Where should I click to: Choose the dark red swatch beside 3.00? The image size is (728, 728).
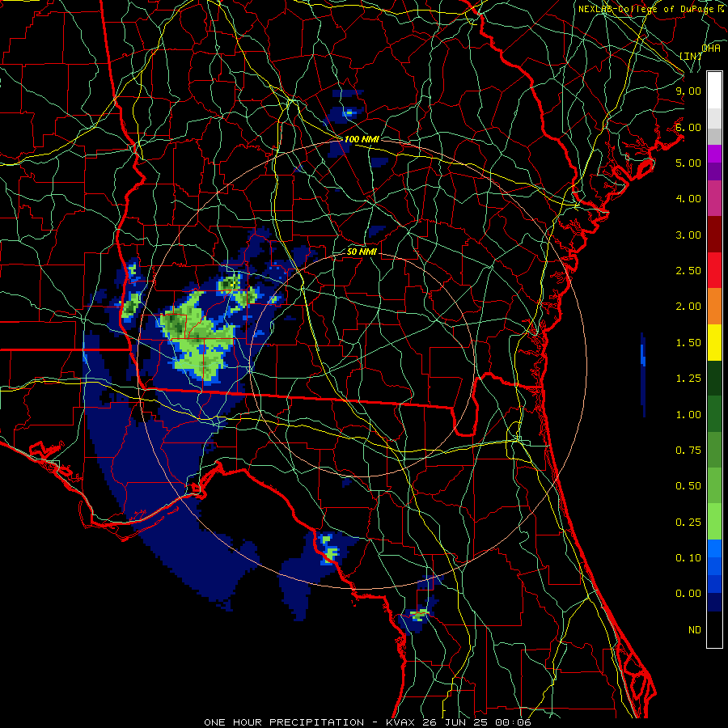[714, 235]
